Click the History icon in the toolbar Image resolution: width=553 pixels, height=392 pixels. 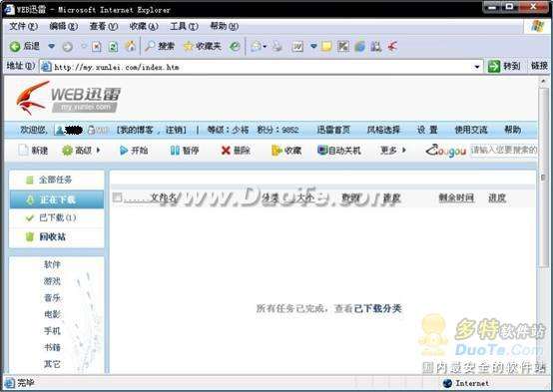[x=235, y=46]
